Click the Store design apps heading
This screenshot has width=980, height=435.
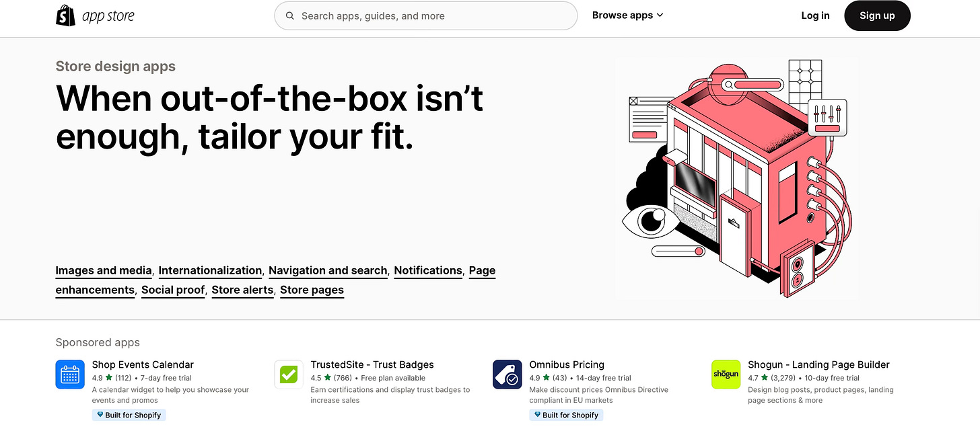115,67
